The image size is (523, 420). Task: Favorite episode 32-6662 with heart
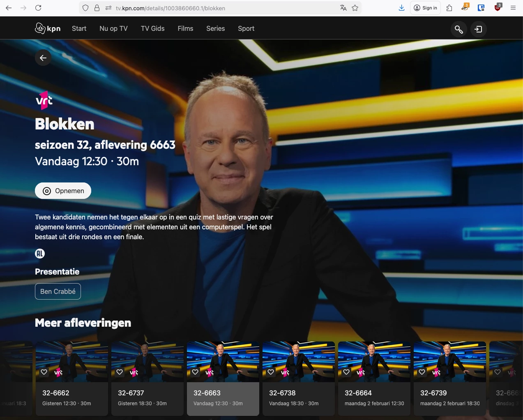pos(44,372)
